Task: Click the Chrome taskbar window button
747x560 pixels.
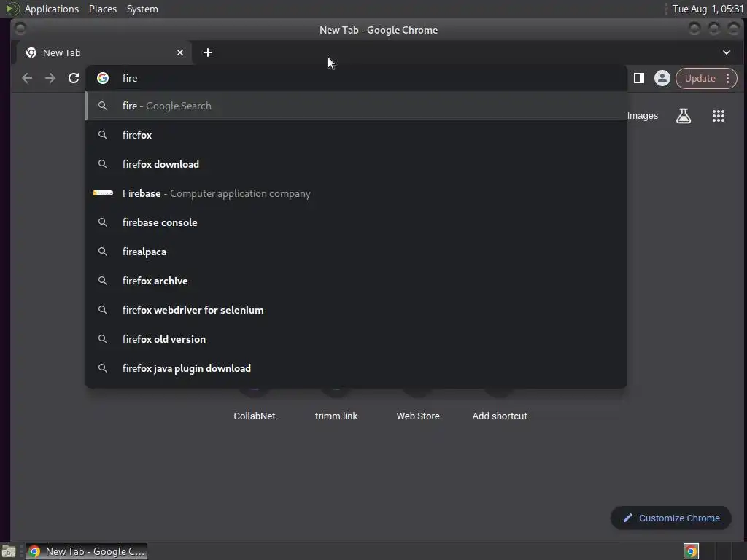Action: (86, 551)
